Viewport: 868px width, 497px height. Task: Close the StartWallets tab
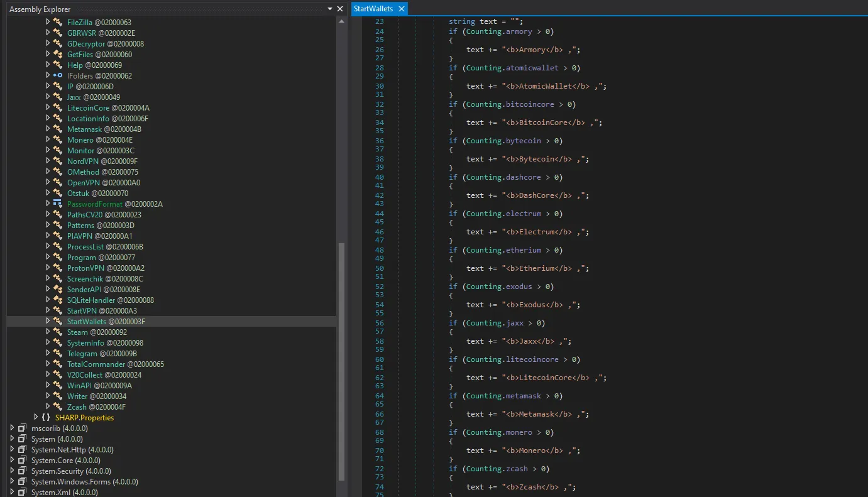coord(401,9)
